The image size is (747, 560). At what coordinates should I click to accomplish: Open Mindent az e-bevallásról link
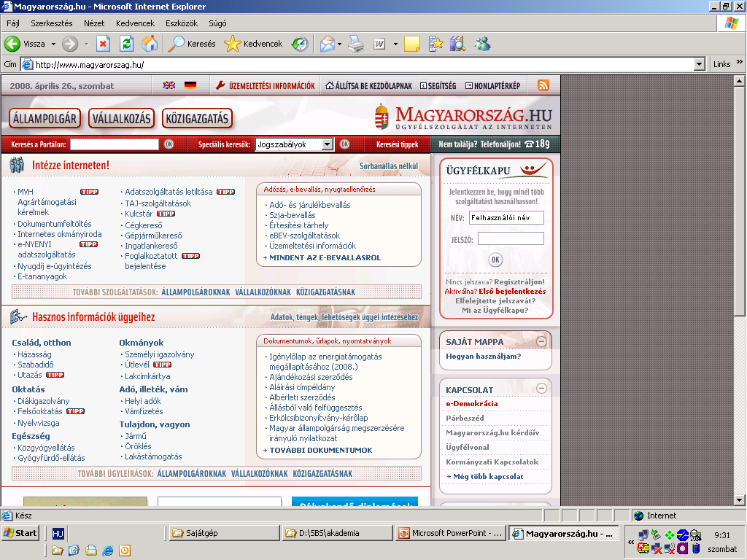[322, 257]
